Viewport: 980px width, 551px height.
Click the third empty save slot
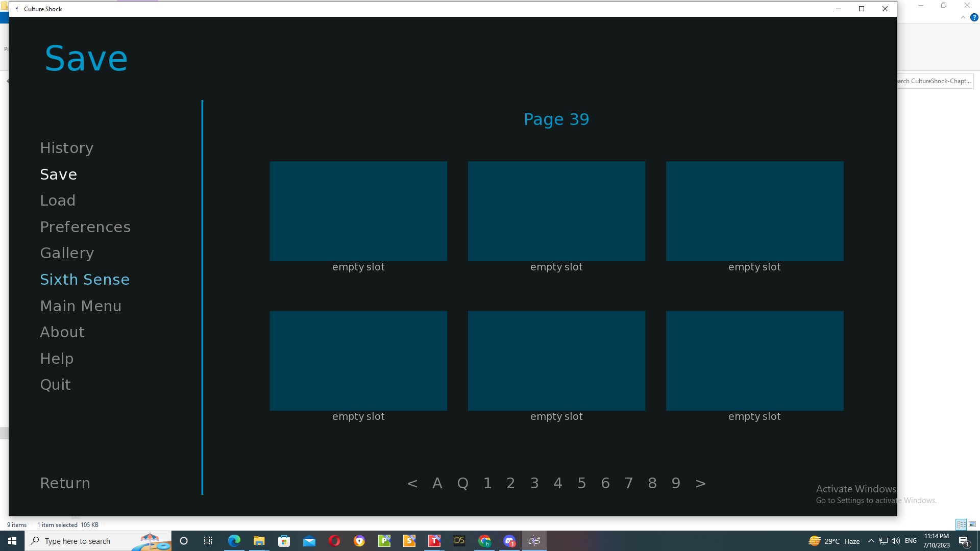click(754, 211)
